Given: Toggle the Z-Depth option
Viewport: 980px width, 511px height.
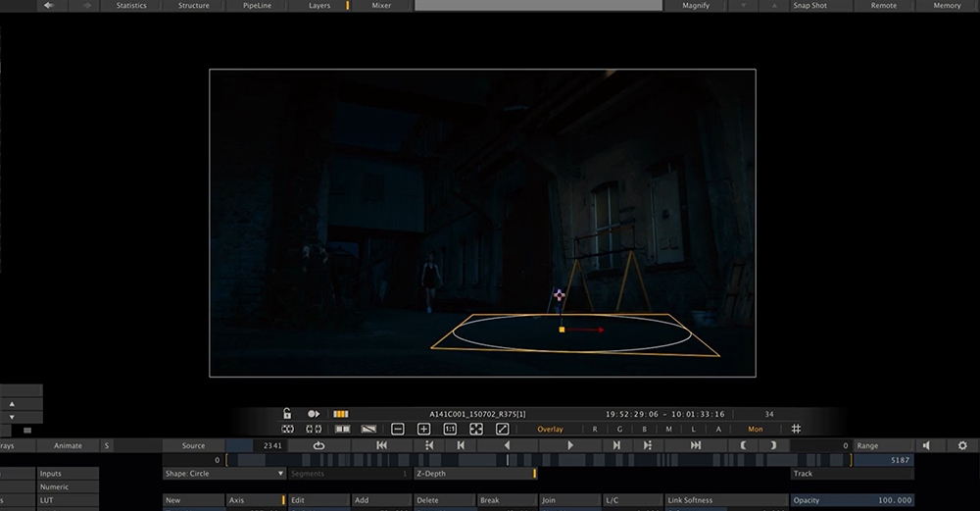Looking at the screenshot, I should coord(475,474).
